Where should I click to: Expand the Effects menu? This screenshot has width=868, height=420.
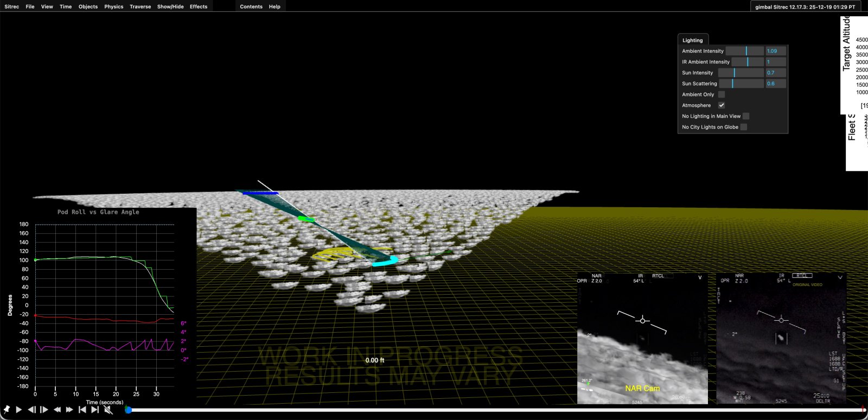tap(199, 7)
